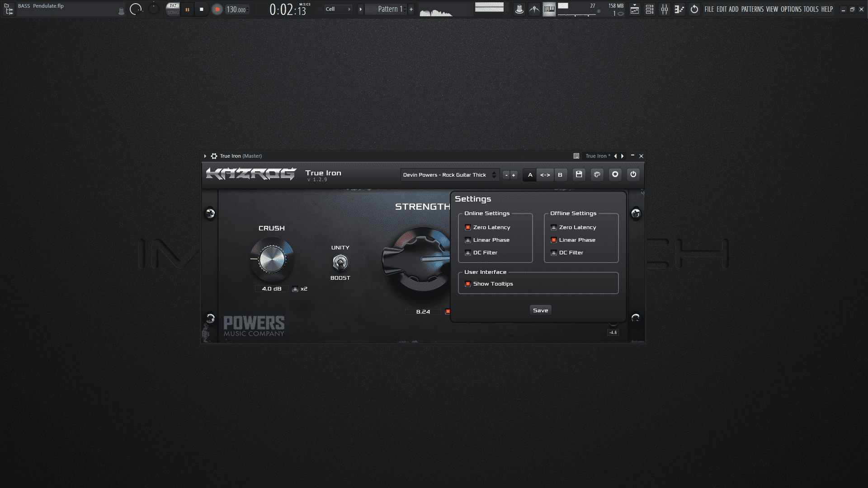
Task: Open the channel rack icon
Action: [650, 9]
